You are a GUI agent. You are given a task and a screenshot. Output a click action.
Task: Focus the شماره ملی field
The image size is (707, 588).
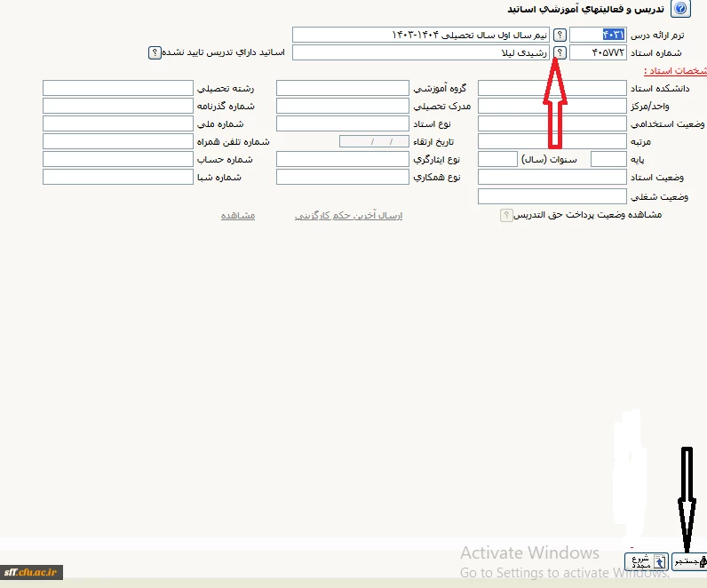tap(117, 123)
